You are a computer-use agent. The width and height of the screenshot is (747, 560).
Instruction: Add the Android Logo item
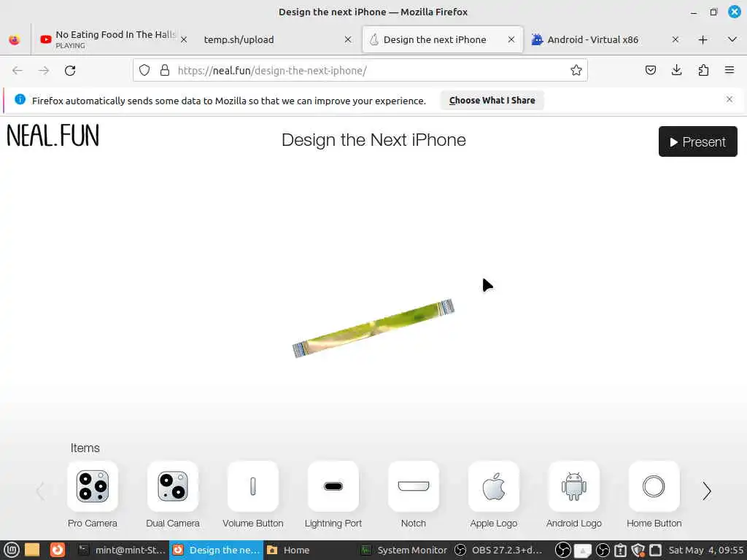(x=574, y=486)
